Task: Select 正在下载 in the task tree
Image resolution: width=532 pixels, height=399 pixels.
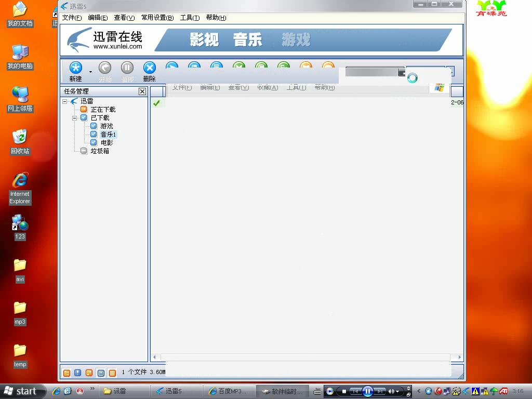Action: click(x=103, y=109)
